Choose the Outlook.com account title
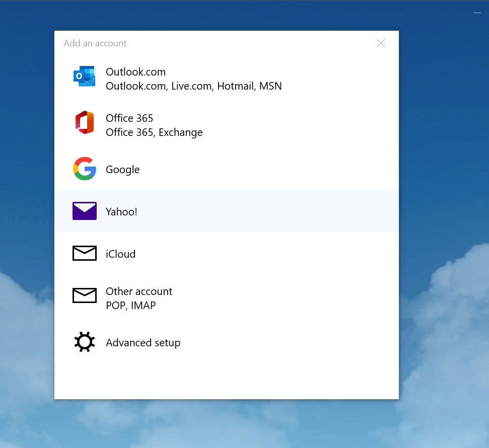Viewport: 489px width, 448px height. pos(135,72)
